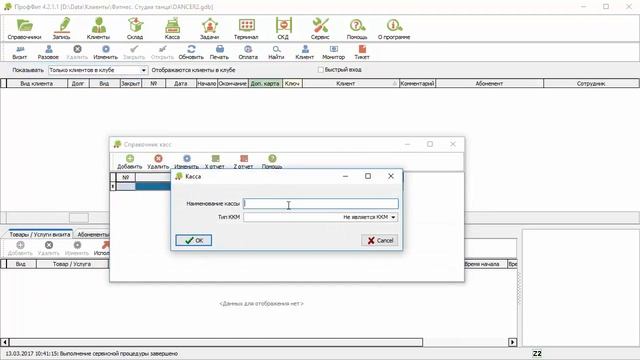Screen dimensions: 640x360
Task: Sort by the Клиент column header
Action: (x=350, y=83)
